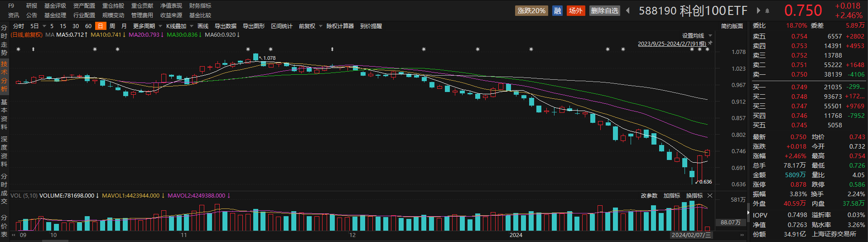The width and height of the screenshot is (868, 242).
Task: Select the 15-minute period
Action: pos(63,26)
